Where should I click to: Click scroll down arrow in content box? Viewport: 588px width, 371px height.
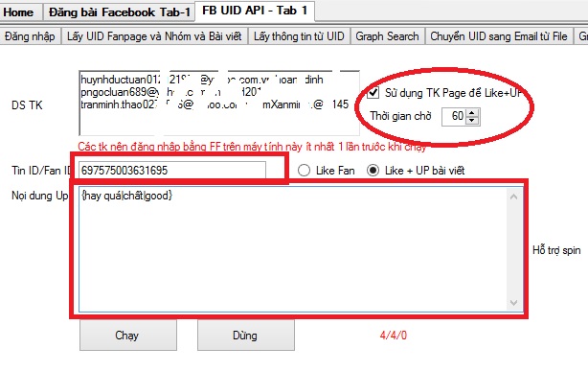(514, 303)
